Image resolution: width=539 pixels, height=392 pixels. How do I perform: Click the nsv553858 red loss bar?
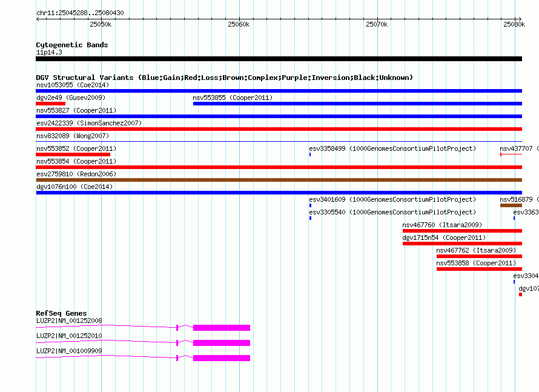click(x=479, y=269)
